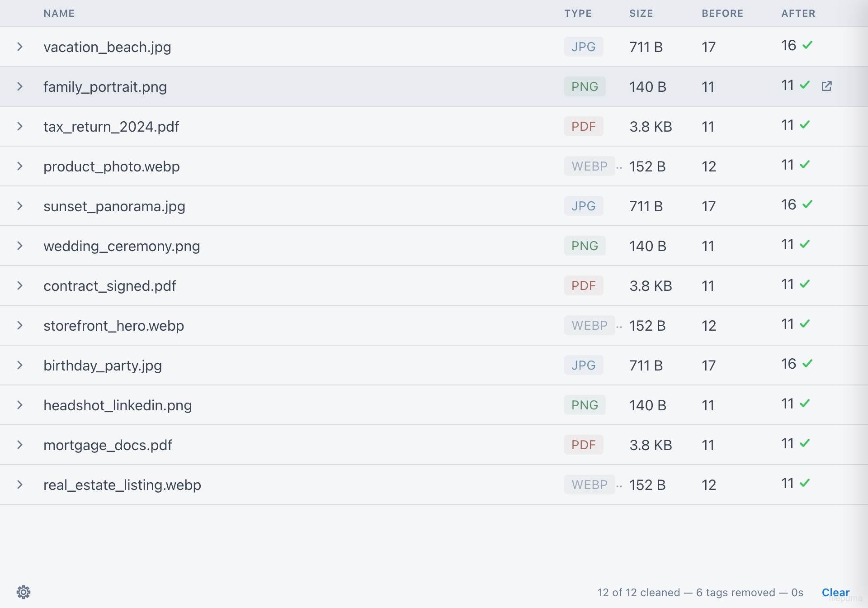Expand vacation_beach.jpg row details

click(20, 47)
